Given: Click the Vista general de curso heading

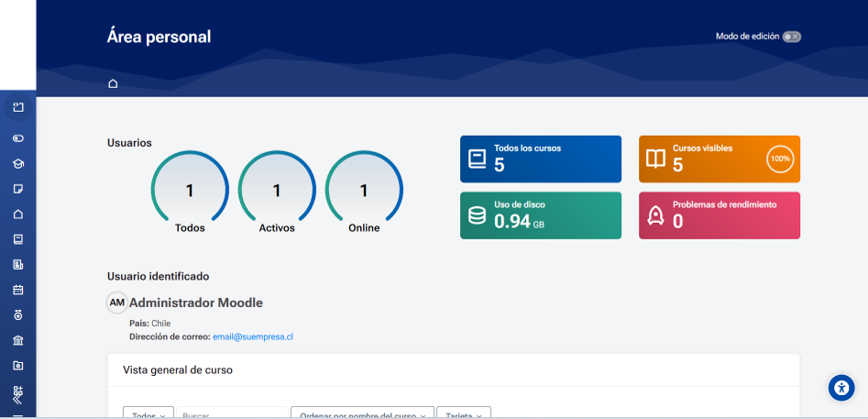Looking at the screenshot, I should (178, 370).
